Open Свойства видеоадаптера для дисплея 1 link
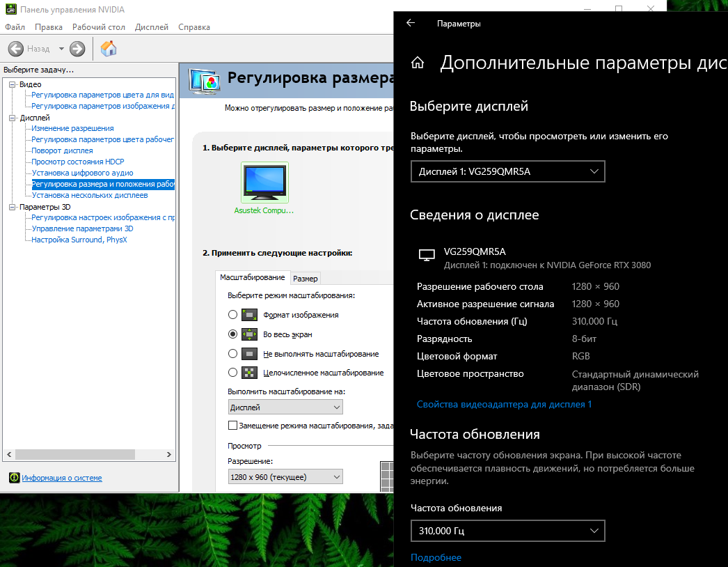The width and height of the screenshot is (728, 567). pos(504,404)
